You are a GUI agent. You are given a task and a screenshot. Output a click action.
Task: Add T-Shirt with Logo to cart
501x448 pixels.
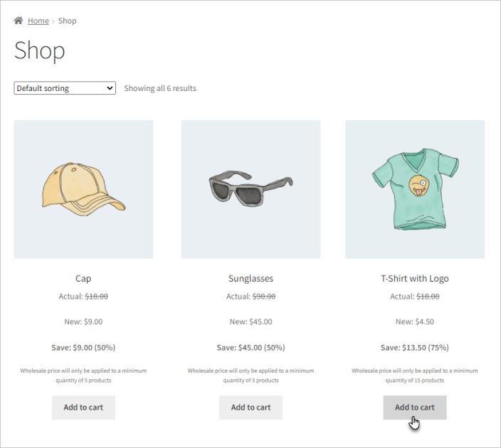tap(415, 407)
